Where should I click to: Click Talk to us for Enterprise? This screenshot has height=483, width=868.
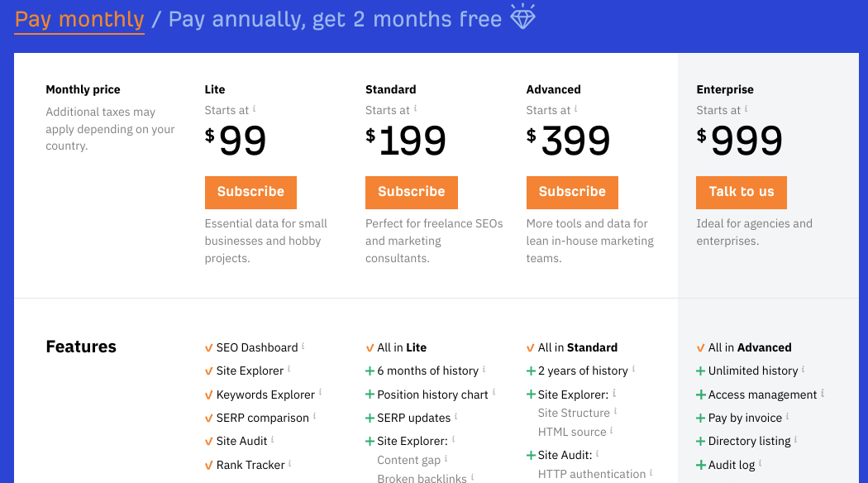[x=742, y=192]
